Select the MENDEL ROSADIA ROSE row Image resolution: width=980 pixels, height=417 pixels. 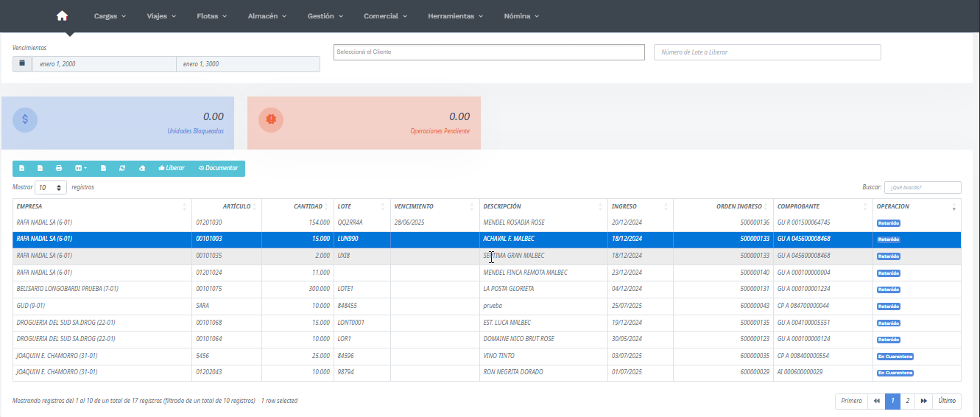click(x=487, y=222)
